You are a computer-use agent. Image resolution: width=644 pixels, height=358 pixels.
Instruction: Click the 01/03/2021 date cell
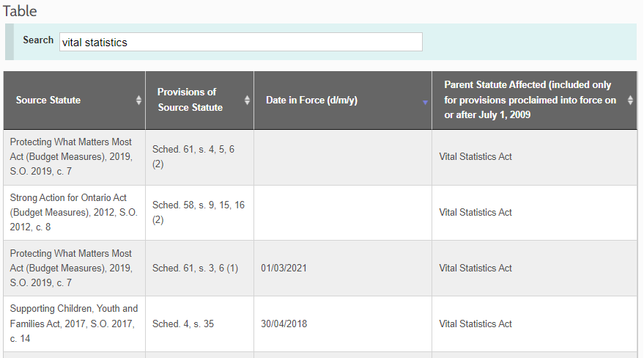[284, 268]
